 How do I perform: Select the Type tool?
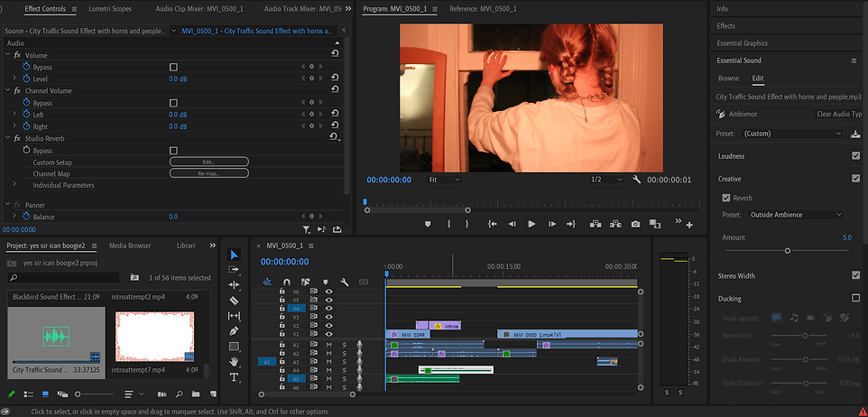[234, 377]
